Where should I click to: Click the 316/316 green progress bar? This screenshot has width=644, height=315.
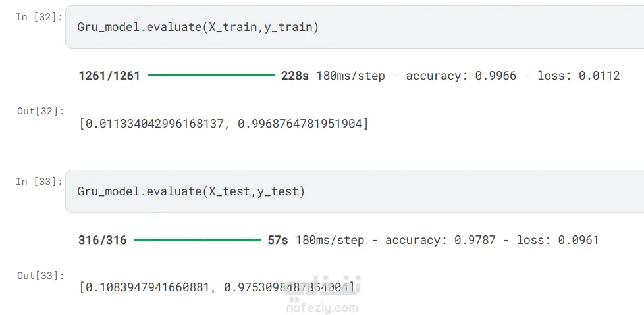(197, 240)
